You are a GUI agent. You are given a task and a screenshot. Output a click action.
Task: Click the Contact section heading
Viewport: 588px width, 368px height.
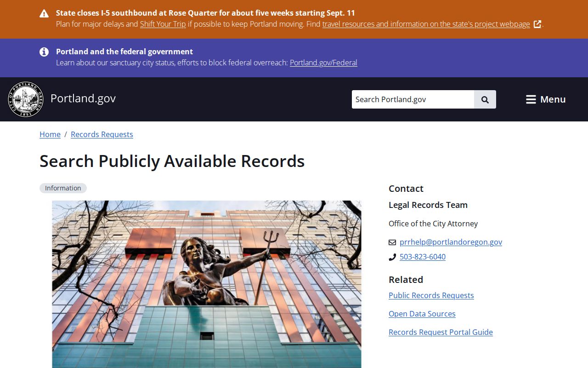(x=406, y=189)
